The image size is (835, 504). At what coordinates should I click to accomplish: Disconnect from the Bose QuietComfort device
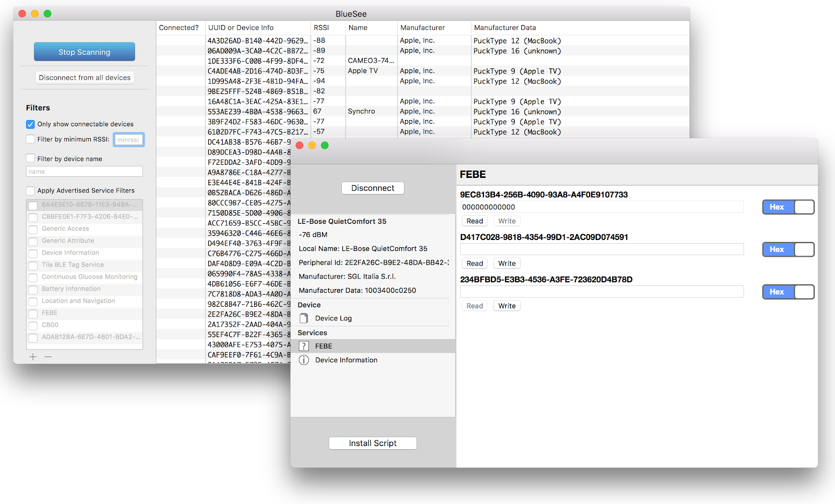coord(373,188)
